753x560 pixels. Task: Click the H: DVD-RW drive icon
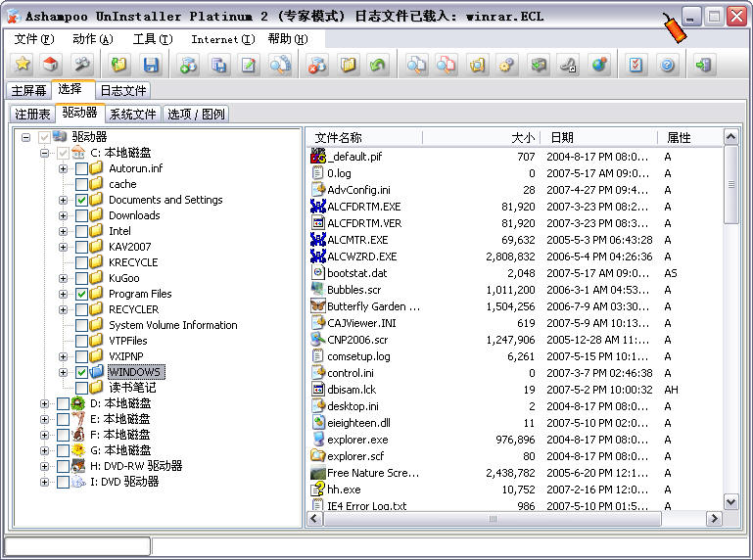(78, 466)
